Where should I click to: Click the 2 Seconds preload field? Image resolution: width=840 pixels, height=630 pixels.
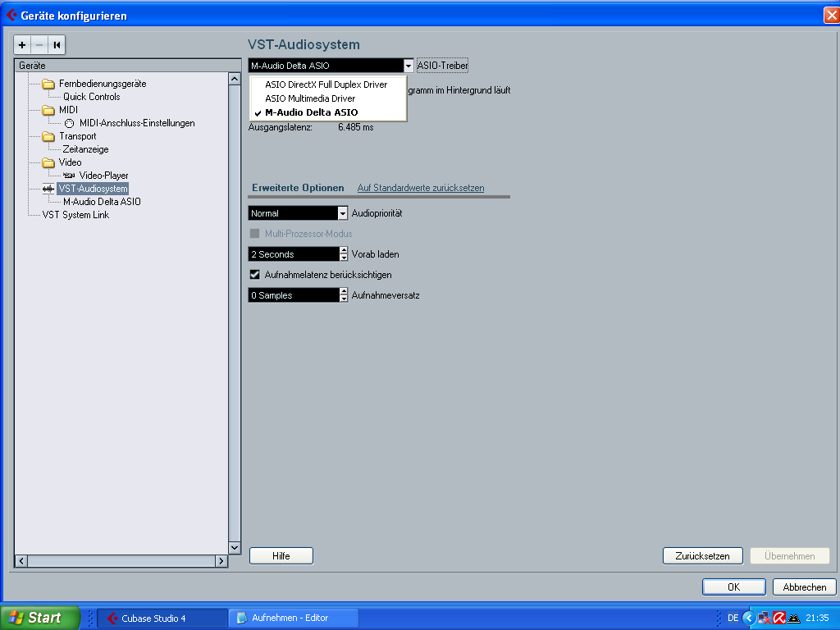click(294, 254)
